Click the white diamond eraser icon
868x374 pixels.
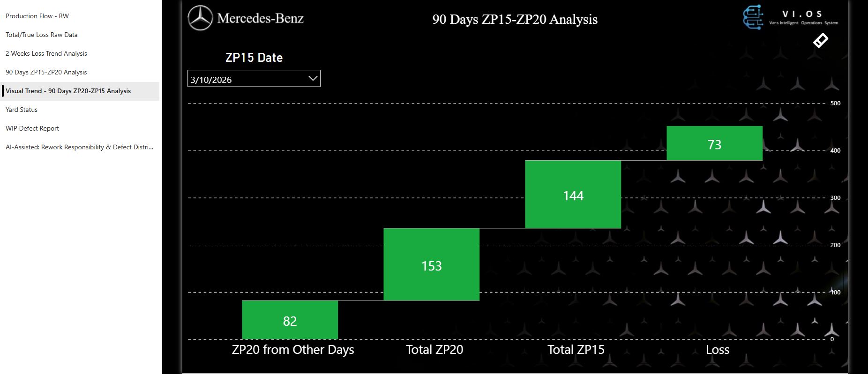point(820,40)
